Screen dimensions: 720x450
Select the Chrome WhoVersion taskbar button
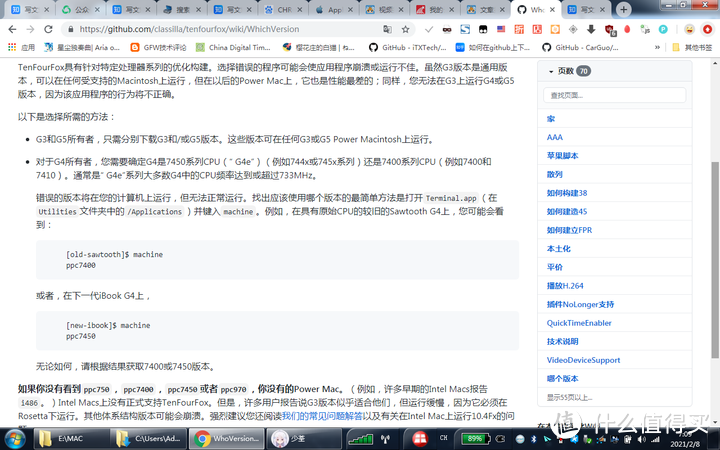pyautogui.click(x=227, y=439)
